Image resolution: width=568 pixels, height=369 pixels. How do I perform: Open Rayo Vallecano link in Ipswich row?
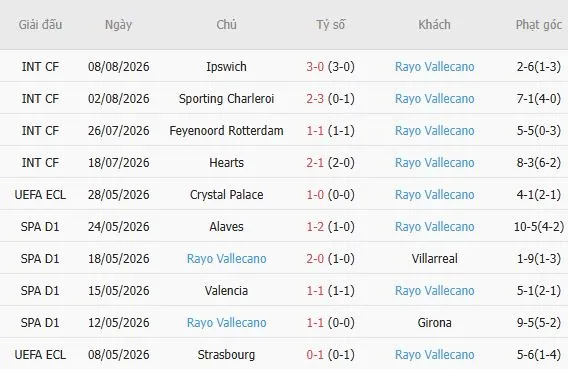tap(434, 67)
